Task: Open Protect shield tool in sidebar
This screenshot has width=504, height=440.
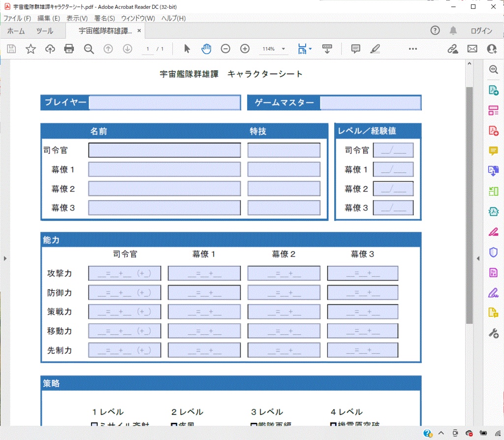Action: (x=493, y=252)
